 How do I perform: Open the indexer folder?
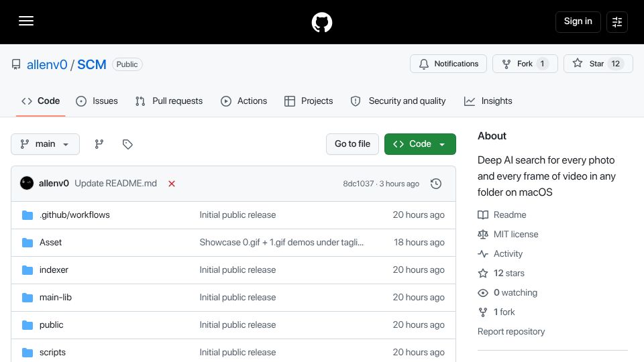pos(54,269)
